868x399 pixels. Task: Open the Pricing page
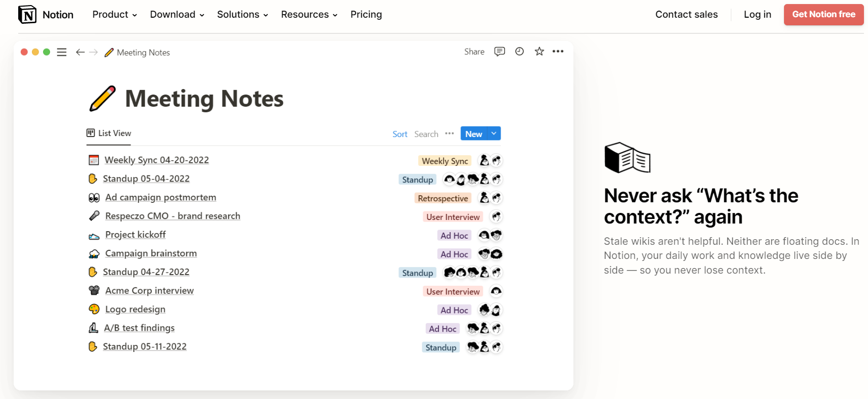click(366, 15)
